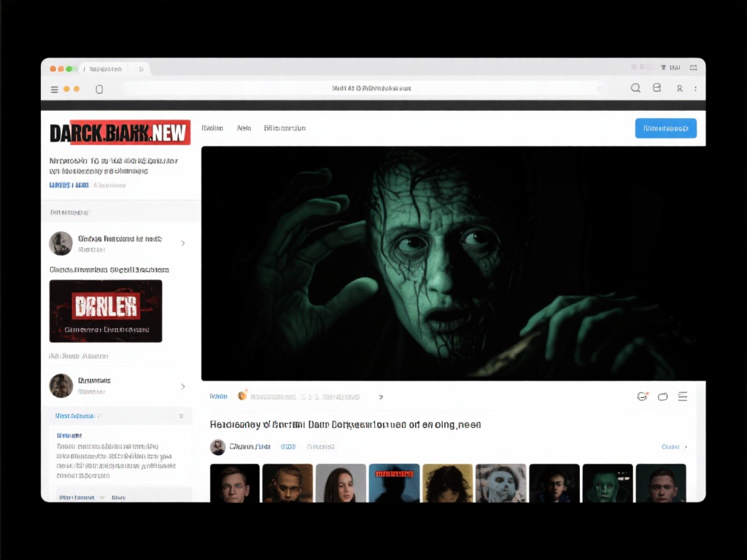The image size is (747, 560).
Task: Expand the second sidebar profile row chevron
Action: point(182,386)
